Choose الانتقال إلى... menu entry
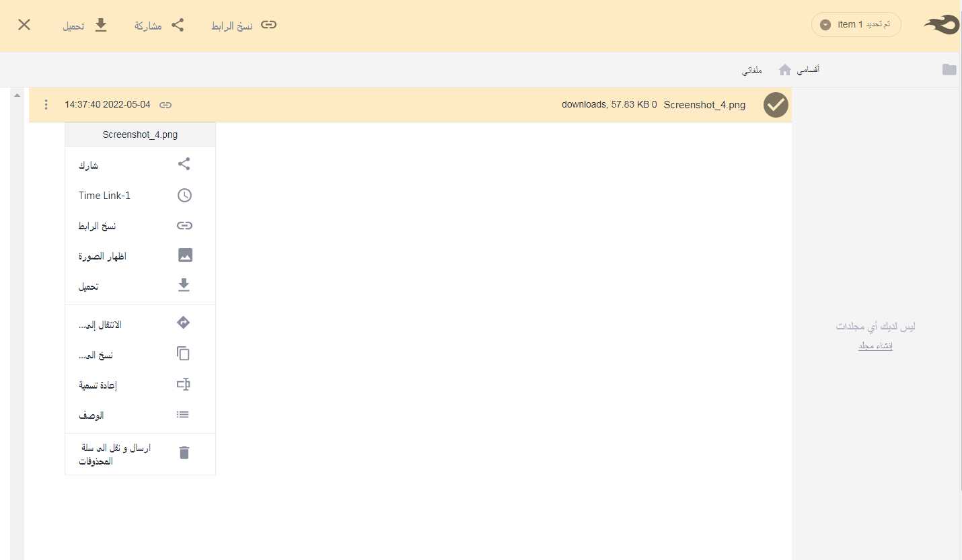962x560 pixels. (100, 325)
